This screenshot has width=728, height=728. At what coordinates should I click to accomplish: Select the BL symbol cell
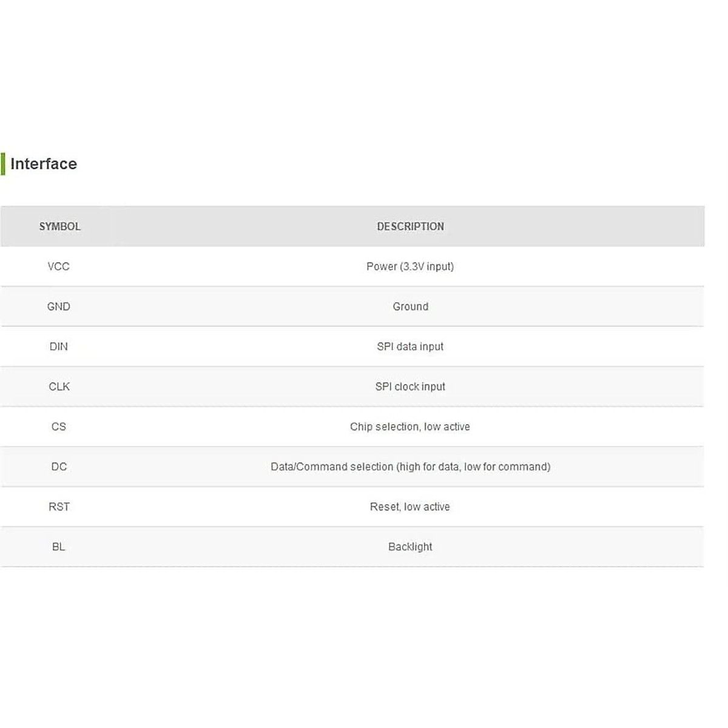[59, 547]
